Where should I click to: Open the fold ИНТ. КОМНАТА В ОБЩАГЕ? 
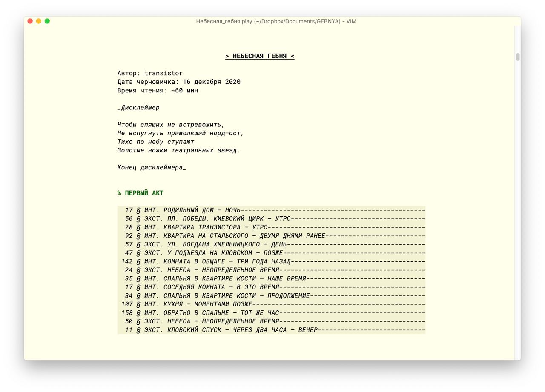(x=271, y=261)
